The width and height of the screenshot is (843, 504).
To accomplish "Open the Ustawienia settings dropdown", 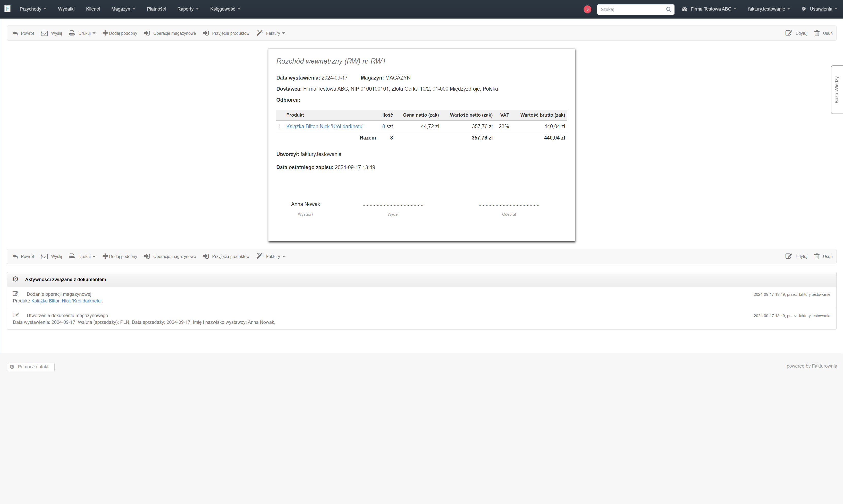I will 819,9.
